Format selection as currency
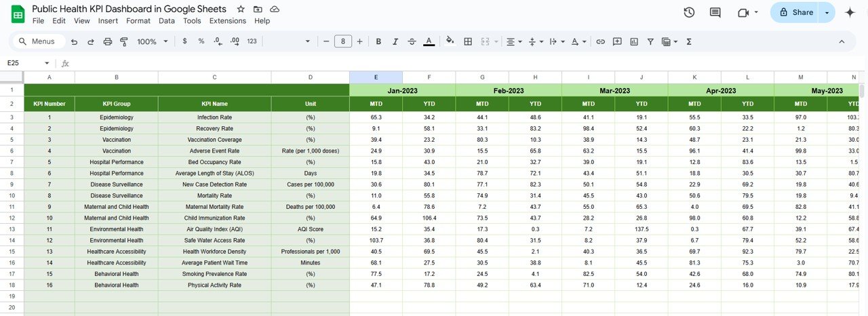The image size is (868, 316). click(x=184, y=41)
